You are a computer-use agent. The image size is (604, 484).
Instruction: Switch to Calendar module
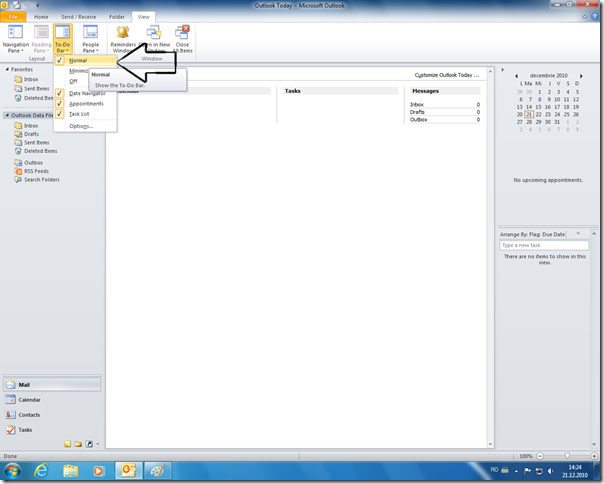[52, 400]
